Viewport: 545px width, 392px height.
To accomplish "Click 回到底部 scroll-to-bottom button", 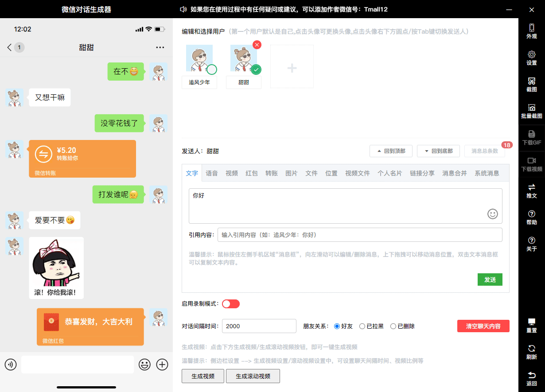I will (x=438, y=151).
